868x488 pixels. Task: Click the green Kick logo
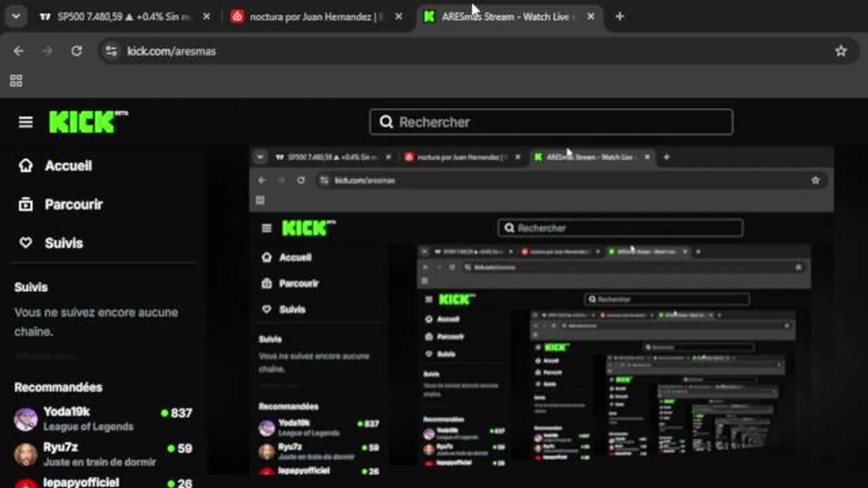click(88, 122)
